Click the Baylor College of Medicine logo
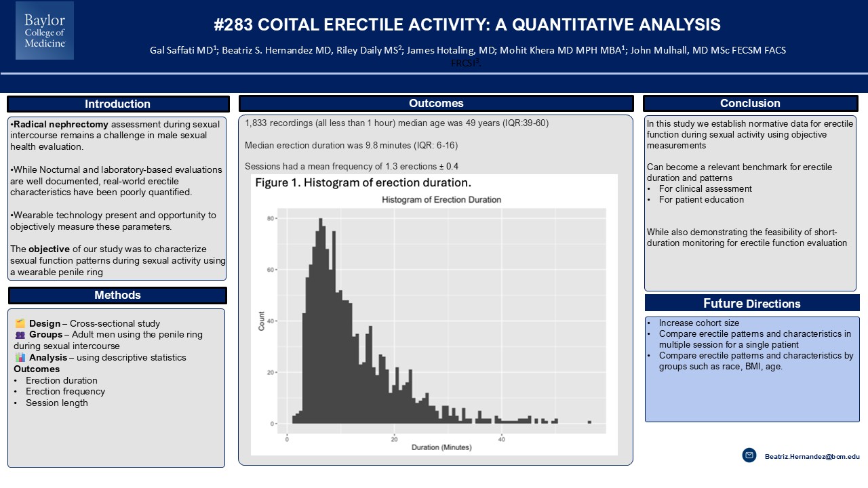The image size is (868, 488). pos(45,30)
